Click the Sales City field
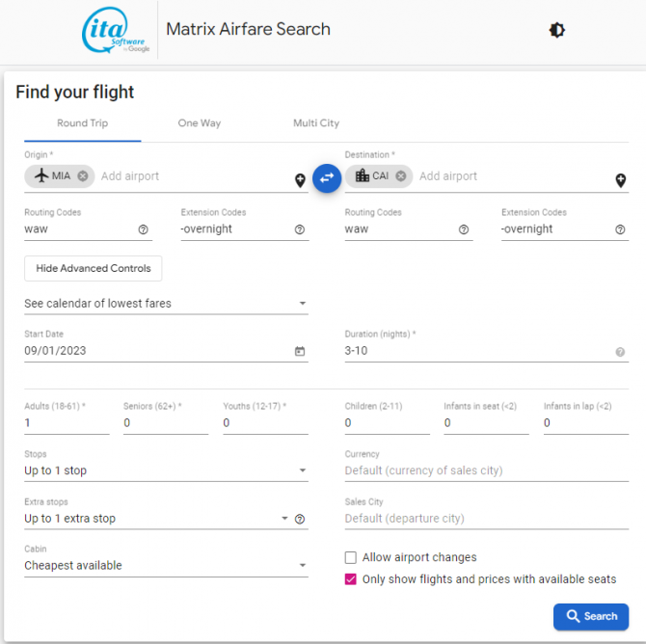The width and height of the screenshot is (646, 644). pos(487,519)
